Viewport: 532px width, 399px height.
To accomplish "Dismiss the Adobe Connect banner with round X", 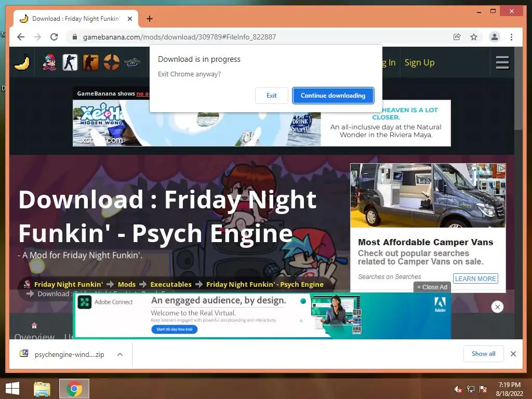I will pos(497,307).
